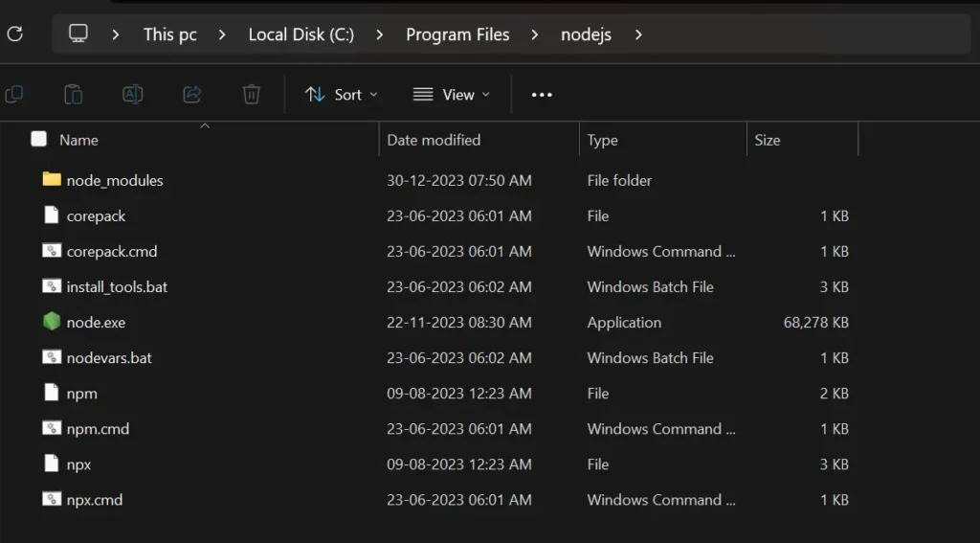Click the Delete trash icon
980x543 pixels.
tap(252, 95)
